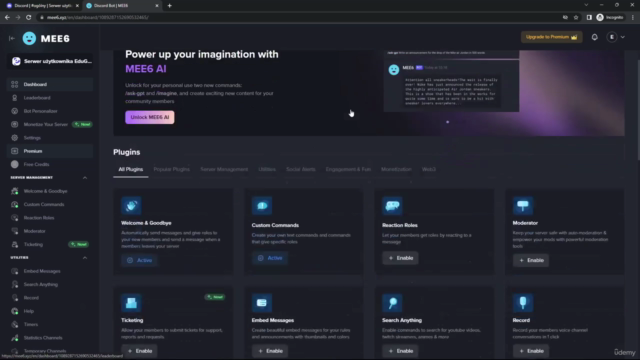Enable the Search Anything plugin
Viewport: 640px width, 360px height.
(x=400, y=351)
